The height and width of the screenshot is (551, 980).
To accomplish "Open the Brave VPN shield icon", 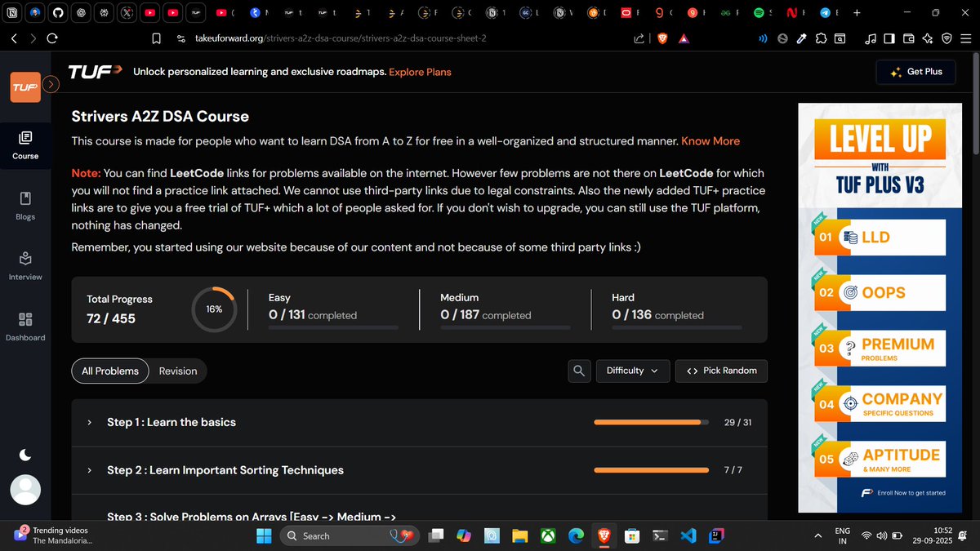I will (x=947, y=38).
